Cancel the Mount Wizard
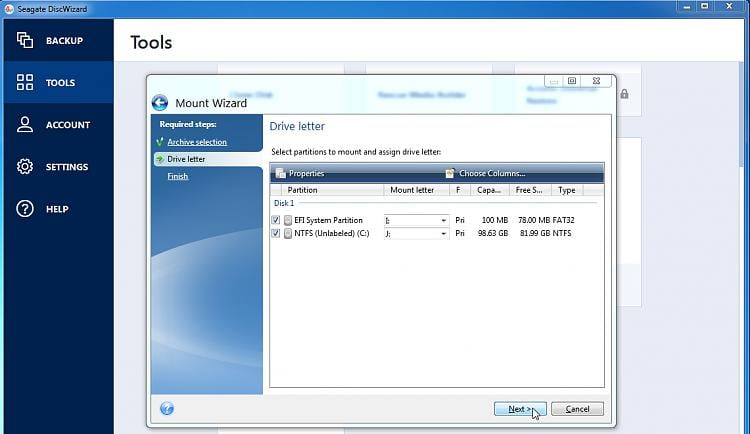The width and height of the screenshot is (750, 434). pos(577,409)
